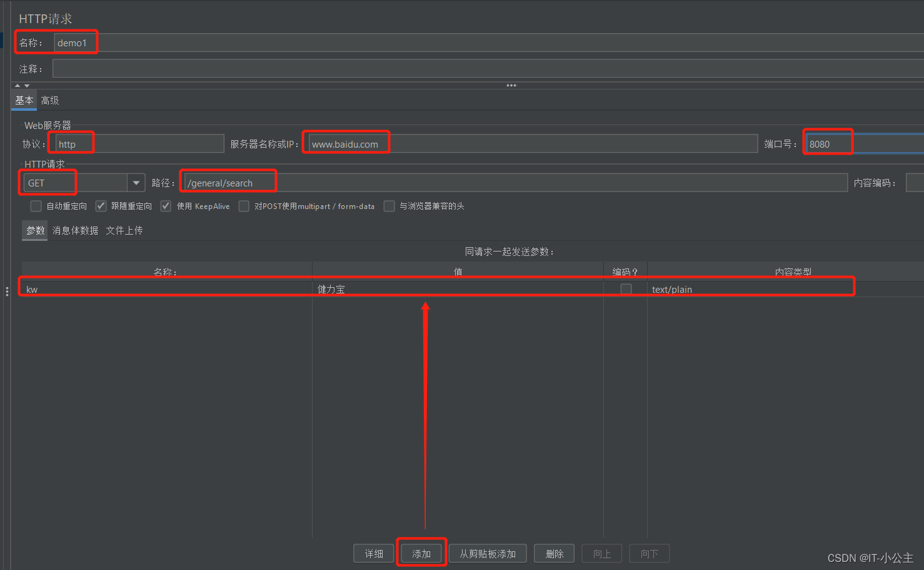The width and height of the screenshot is (924, 570).
Task: Select the 参数 tab
Action: click(35, 230)
